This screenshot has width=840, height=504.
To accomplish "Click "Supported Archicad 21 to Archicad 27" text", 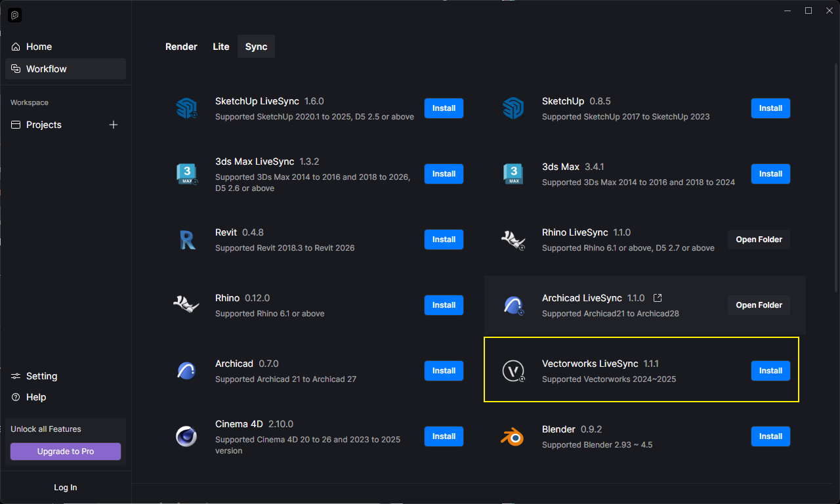I will pos(285,379).
